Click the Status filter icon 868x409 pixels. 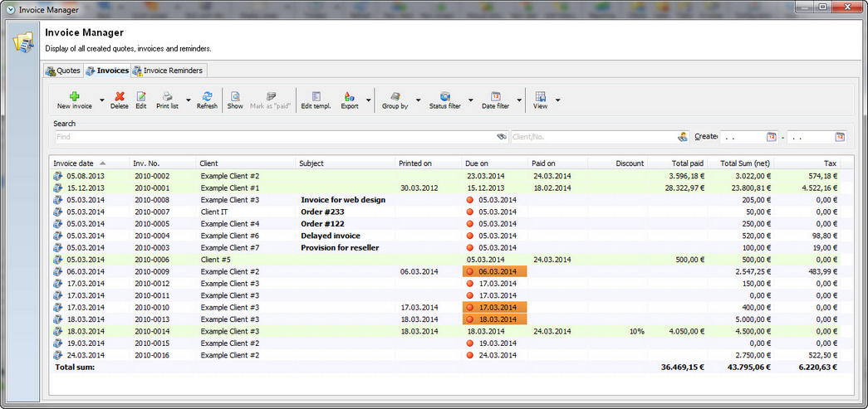point(445,96)
